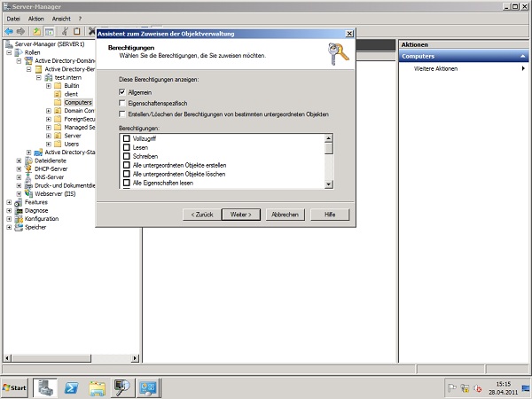Toggle the console tree pane toolbar icon
The width and height of the screenshot is (532, 399).
pos(50,32)
